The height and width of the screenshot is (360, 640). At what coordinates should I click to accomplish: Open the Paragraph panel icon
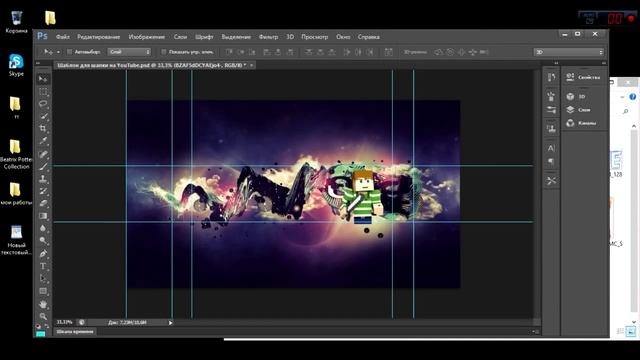551,162
